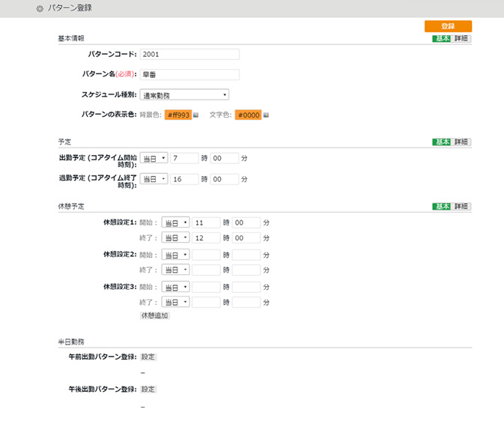Open the text color picker icon
The image size is (504, 421).
coord(266,115)
